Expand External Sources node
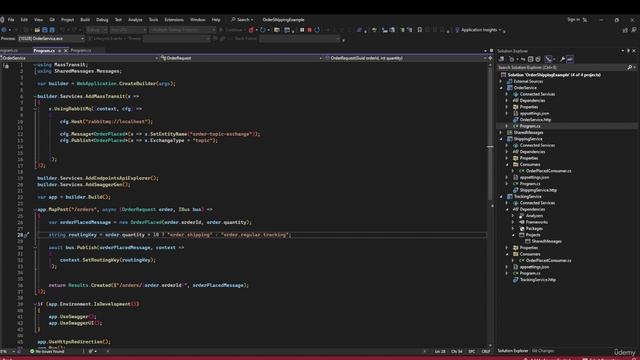This screenshot has height=360, width=640. (501, 81)
